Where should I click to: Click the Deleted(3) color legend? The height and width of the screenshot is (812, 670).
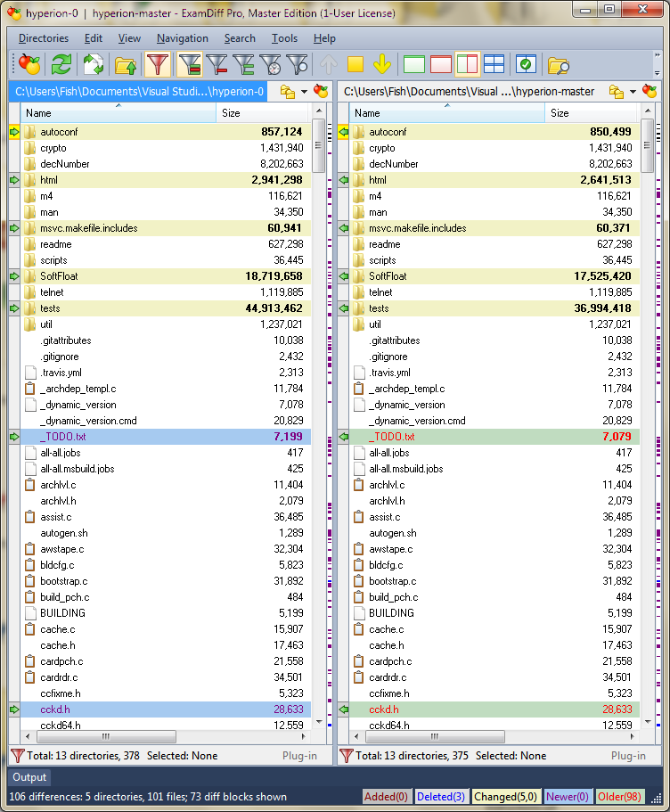coord(441,797)
